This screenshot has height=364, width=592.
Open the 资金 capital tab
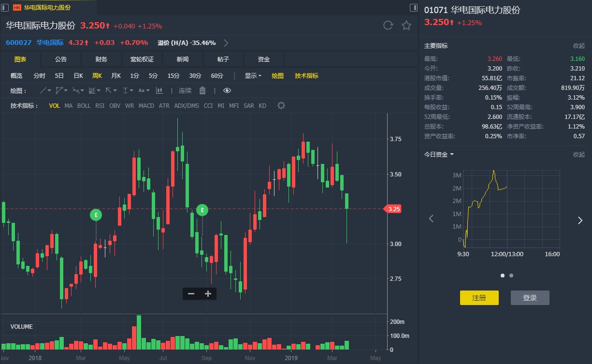pos(264,59)
